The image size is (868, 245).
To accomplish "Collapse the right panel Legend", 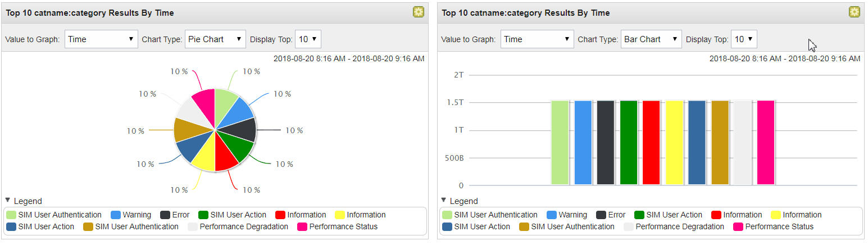I will pos(444,200).
